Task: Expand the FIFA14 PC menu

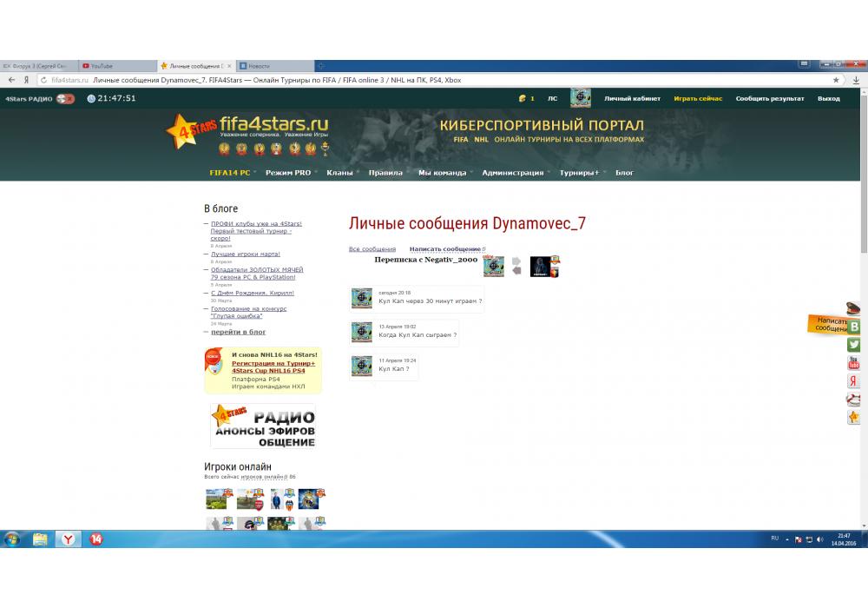Action: point(233,173)
